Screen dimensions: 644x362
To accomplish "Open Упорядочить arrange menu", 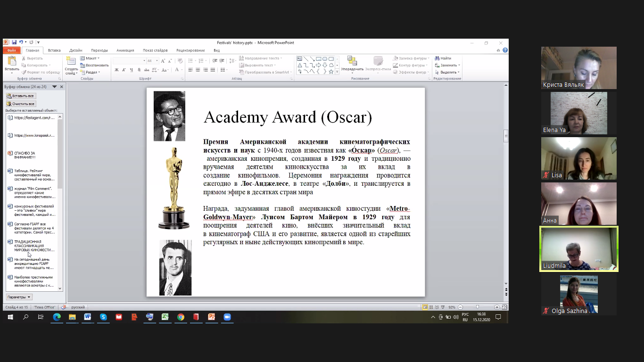I will [352, 65].
